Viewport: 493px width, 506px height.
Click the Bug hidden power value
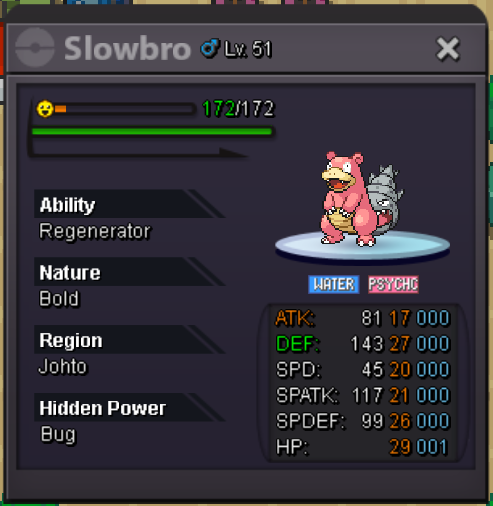[x=59, y=435]
